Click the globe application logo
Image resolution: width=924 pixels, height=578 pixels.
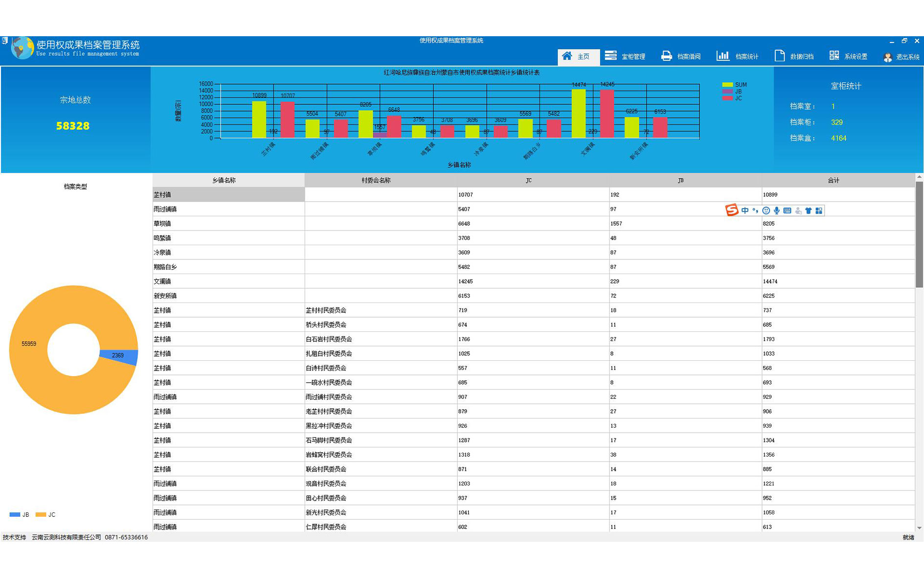click(x=22, y=48)
